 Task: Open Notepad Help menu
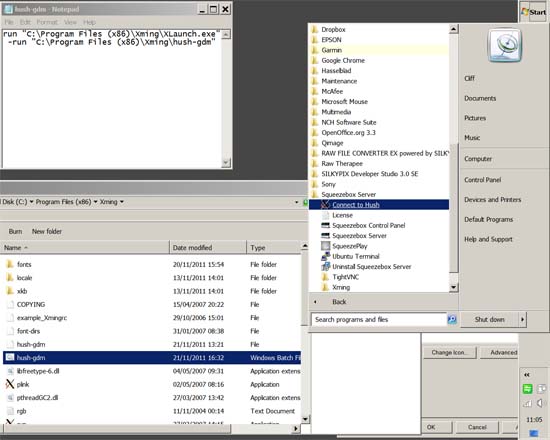click(x=89, y=22)
